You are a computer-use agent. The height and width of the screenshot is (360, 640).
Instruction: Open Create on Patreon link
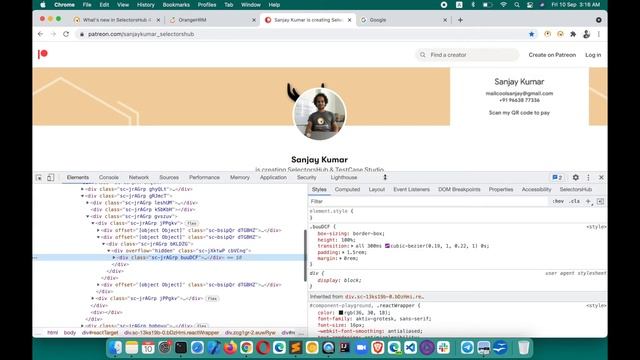click(552, 55)
